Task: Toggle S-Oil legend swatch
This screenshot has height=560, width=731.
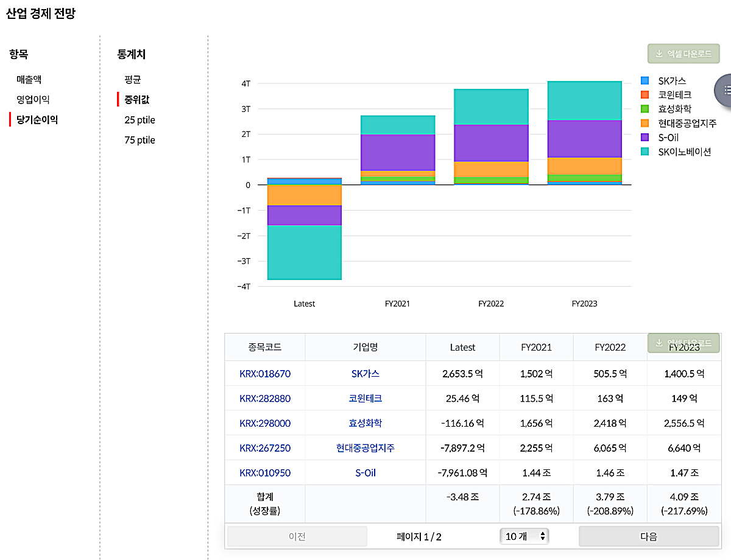Action: [x=644, y=138]
